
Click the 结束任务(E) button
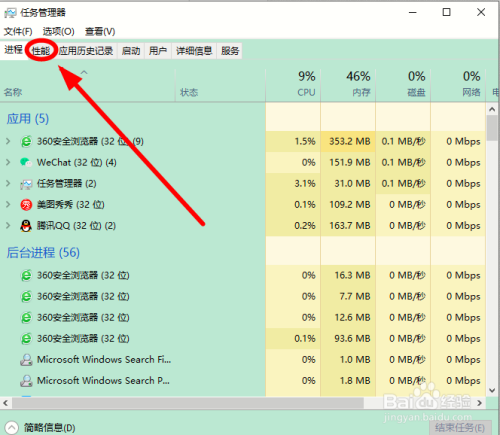coord(460,428)
